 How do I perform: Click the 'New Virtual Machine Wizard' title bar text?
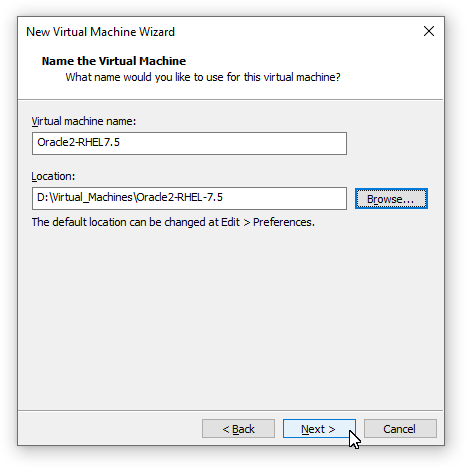pos(100,32)
